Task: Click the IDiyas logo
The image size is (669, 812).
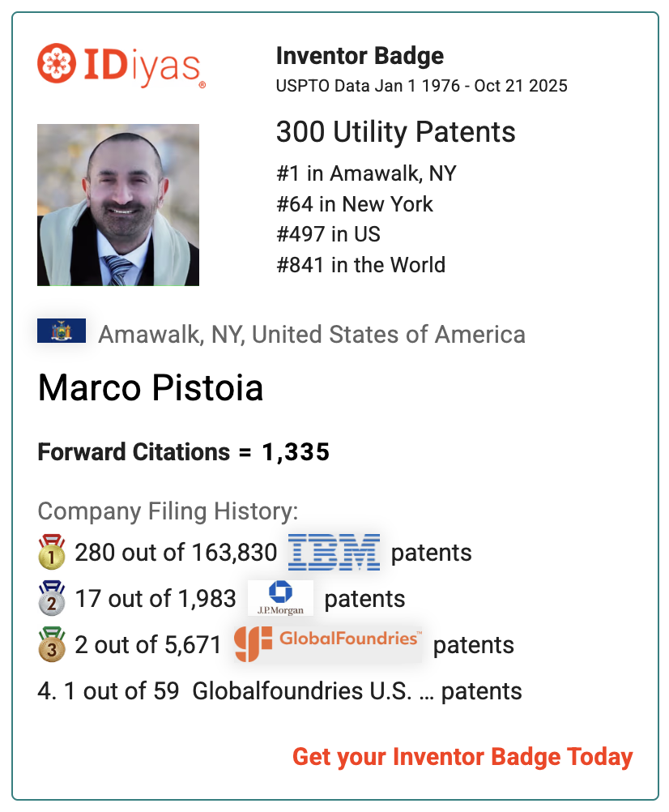Action: point(121,64)
